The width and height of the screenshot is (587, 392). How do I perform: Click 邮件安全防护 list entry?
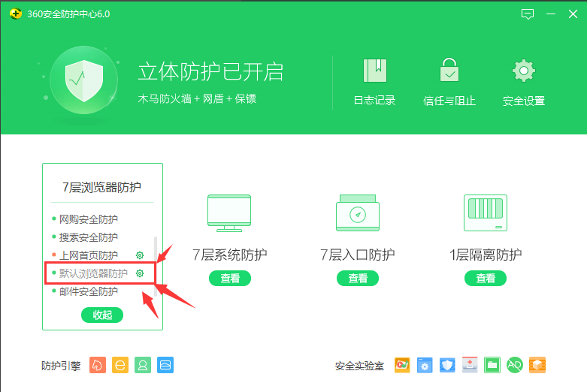[x=88, y=291]
